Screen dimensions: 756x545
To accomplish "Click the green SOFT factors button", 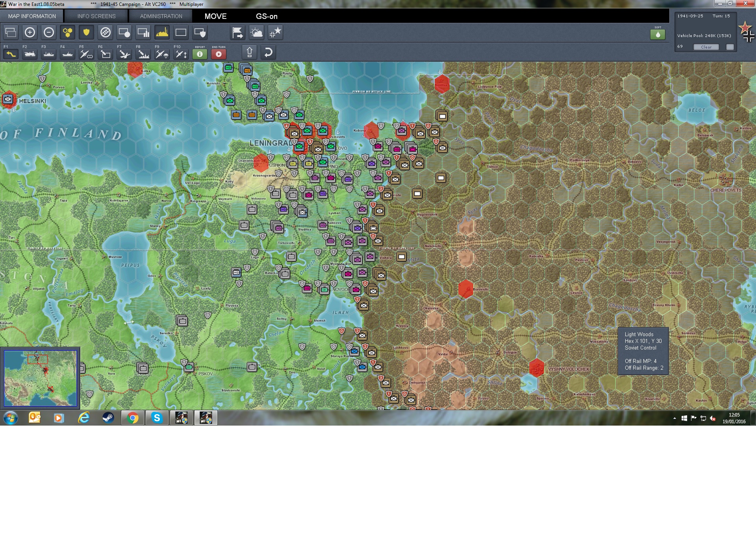I will pos(658,34).
